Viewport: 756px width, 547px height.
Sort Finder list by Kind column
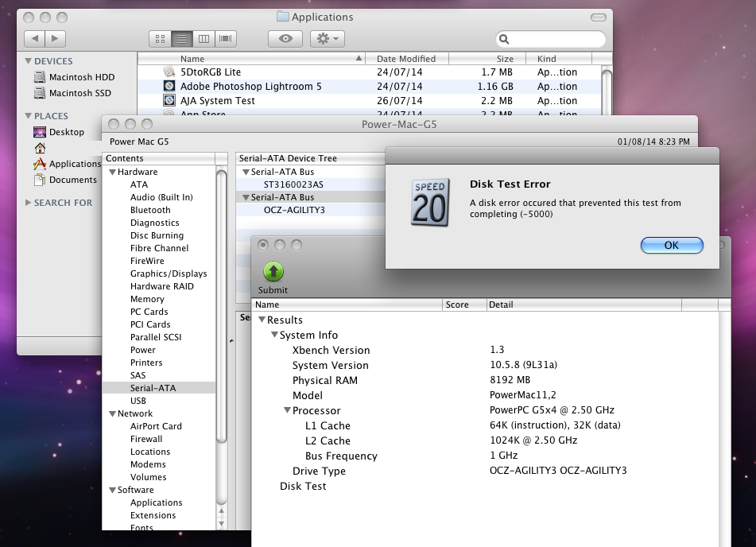click(558, 59)
